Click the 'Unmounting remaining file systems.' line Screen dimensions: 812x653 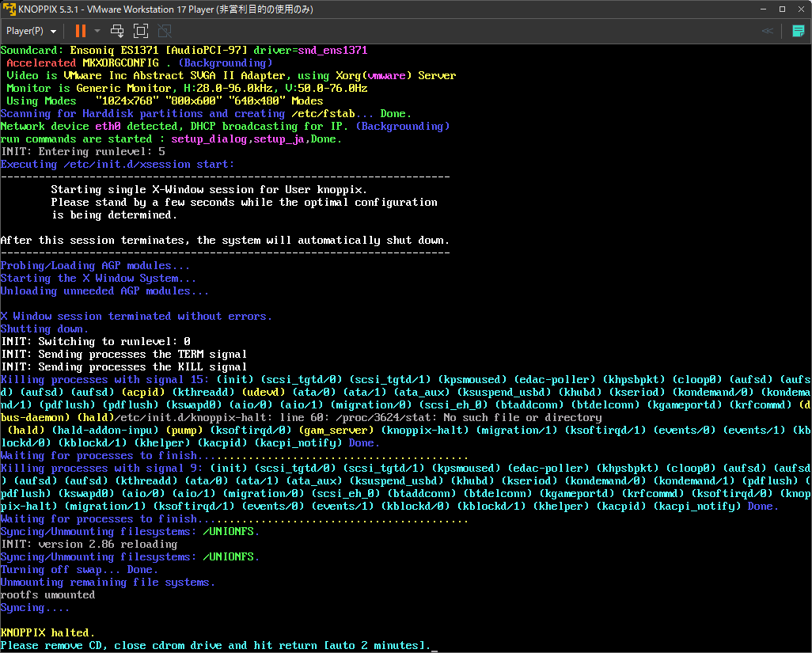click(x=108, y=583)
